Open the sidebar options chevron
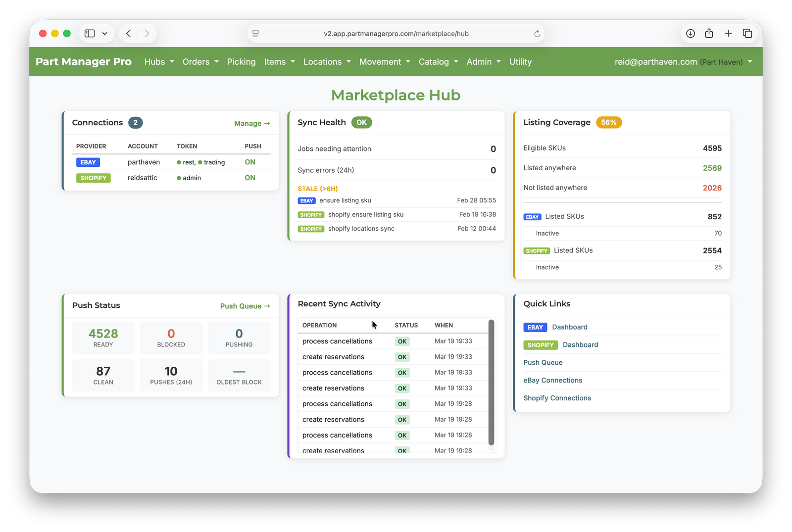The width and height of the screenshot is (792, 532). pyautogui.click(x=105, y=34)
